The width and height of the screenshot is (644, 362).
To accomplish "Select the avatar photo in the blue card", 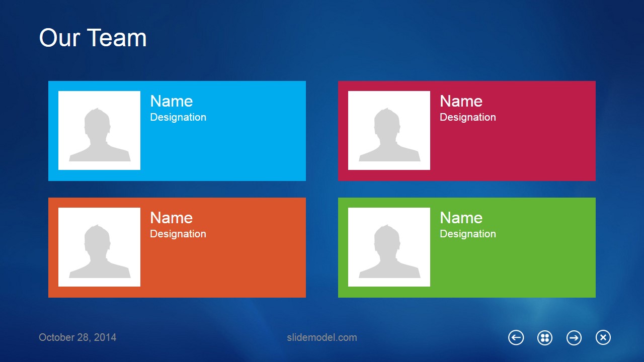I will click(x=99, y=130).
